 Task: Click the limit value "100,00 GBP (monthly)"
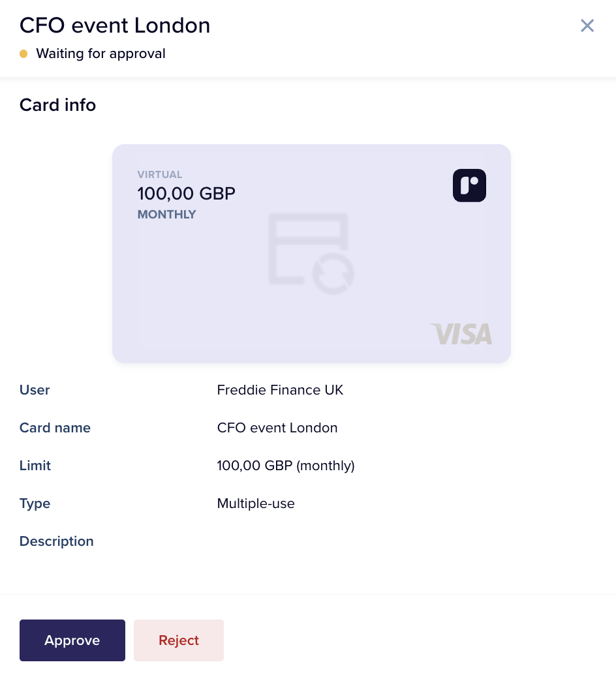pos(286,466)
